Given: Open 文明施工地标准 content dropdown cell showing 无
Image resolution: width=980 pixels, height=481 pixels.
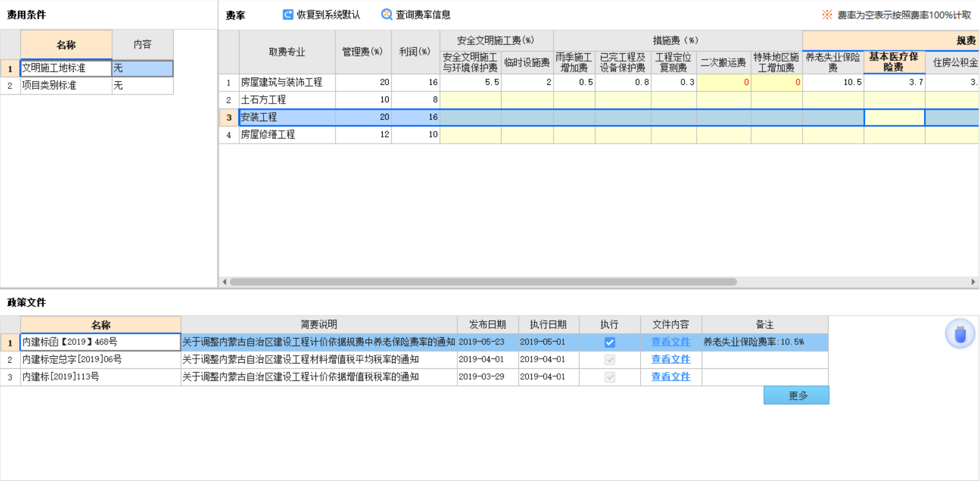Looking at the screenshot, I should (142, 68).
